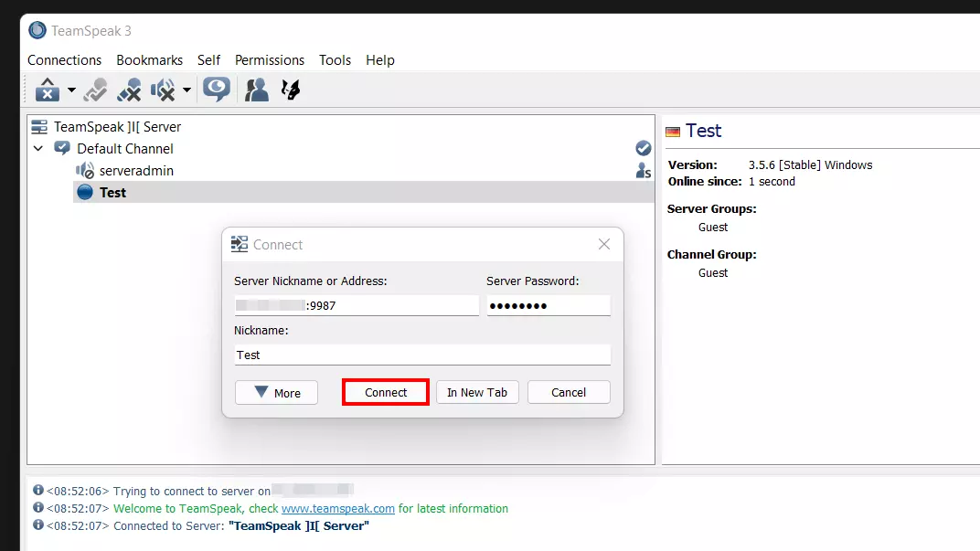Viewport: 980px width, 551px height.
Task: Open the Connections menu
Action: (64, 60)
